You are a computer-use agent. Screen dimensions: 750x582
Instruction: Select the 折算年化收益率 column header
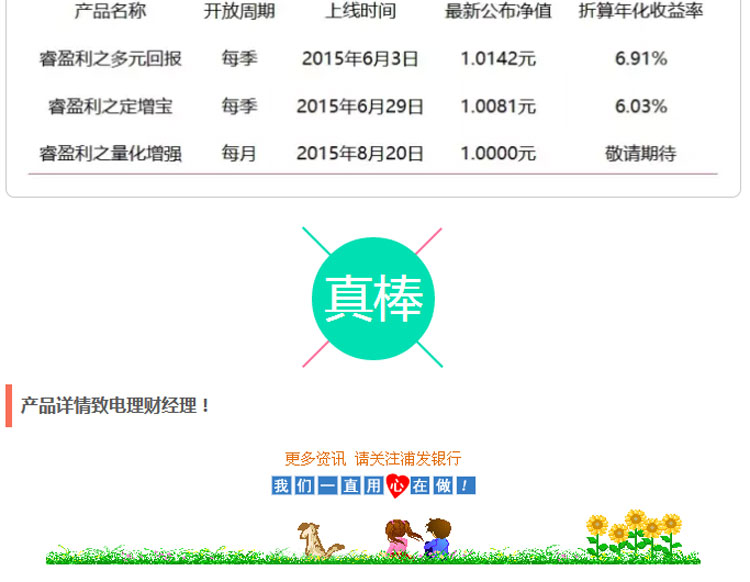[640, 12]
